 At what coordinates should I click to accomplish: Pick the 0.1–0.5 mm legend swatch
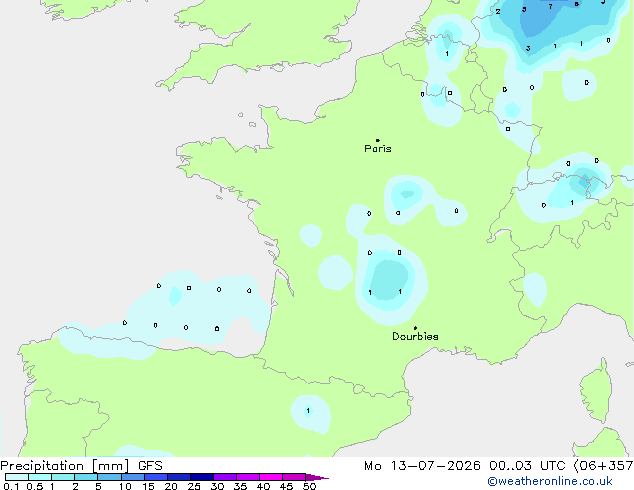[17, 477]
